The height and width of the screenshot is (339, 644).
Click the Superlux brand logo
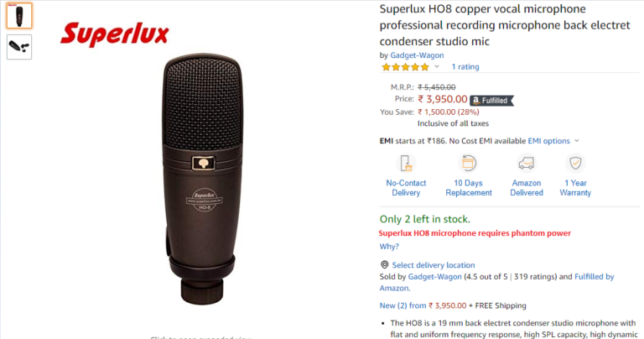(x=115, y=34)
